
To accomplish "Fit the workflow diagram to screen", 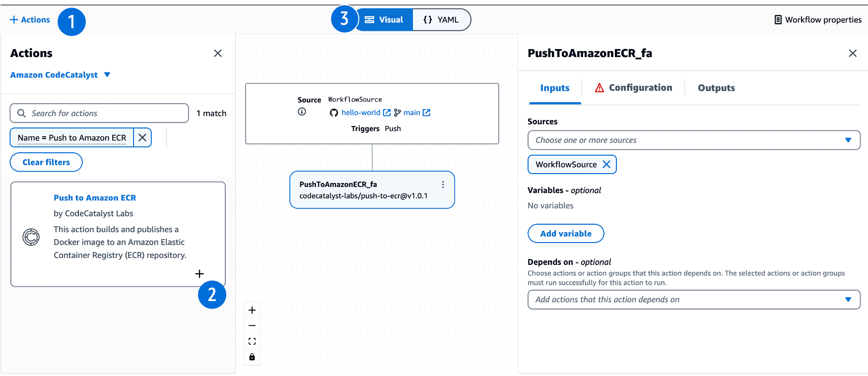I will pyautogui.click(x=252, y=341).
